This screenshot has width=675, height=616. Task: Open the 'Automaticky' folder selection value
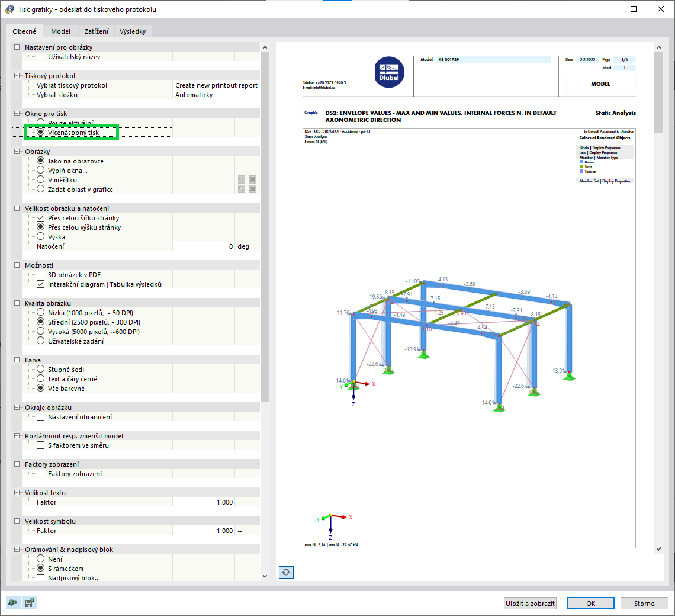pyautogui.click(x=216, y=95)
